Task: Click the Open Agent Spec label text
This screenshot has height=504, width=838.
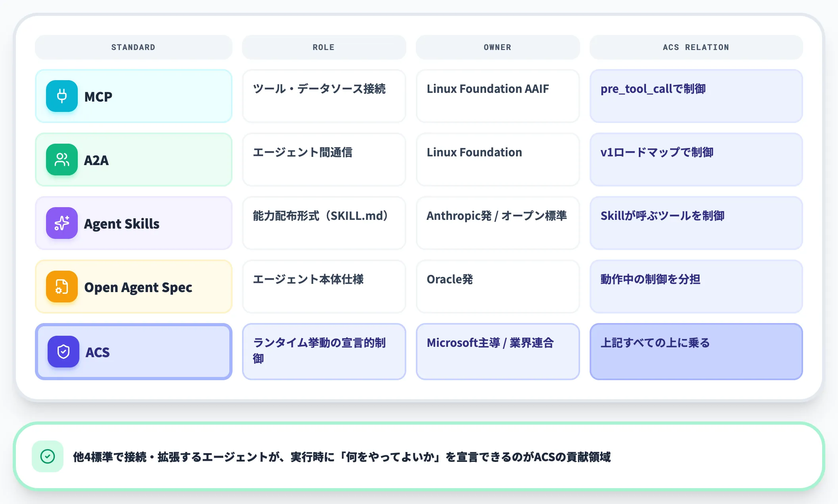Action: (138, 287)
